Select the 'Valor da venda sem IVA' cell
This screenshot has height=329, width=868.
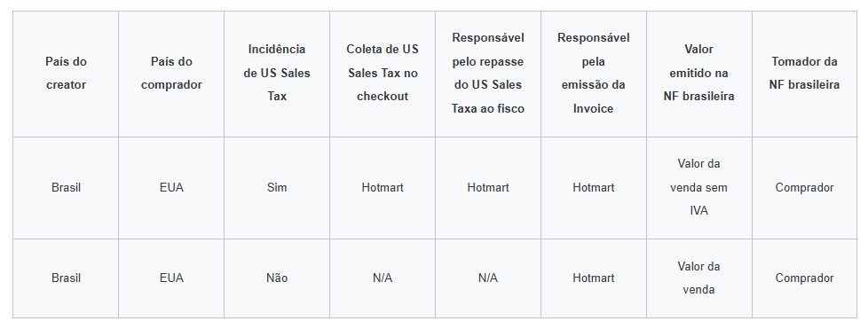(x=698, y=188)
